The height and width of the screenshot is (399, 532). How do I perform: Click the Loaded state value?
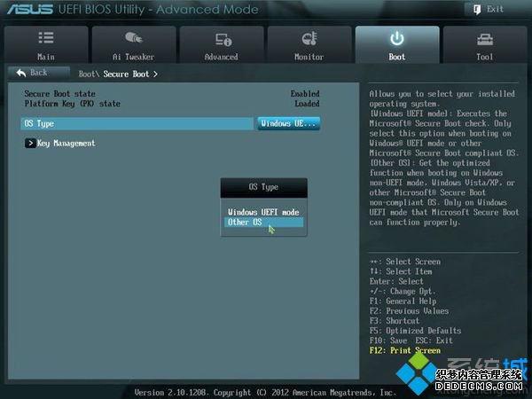tap(307, 104)
